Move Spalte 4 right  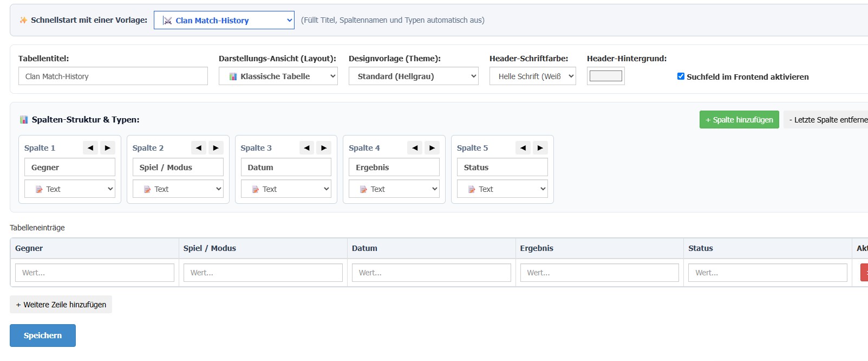(432, 148)
